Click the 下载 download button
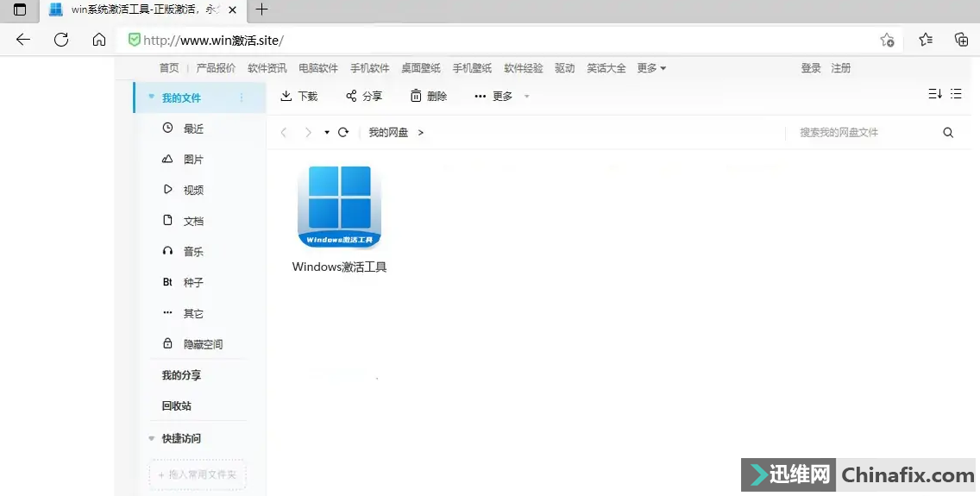The height and width of the screenshot is (496, 980). pyautogui.click(x=298, y=96)
